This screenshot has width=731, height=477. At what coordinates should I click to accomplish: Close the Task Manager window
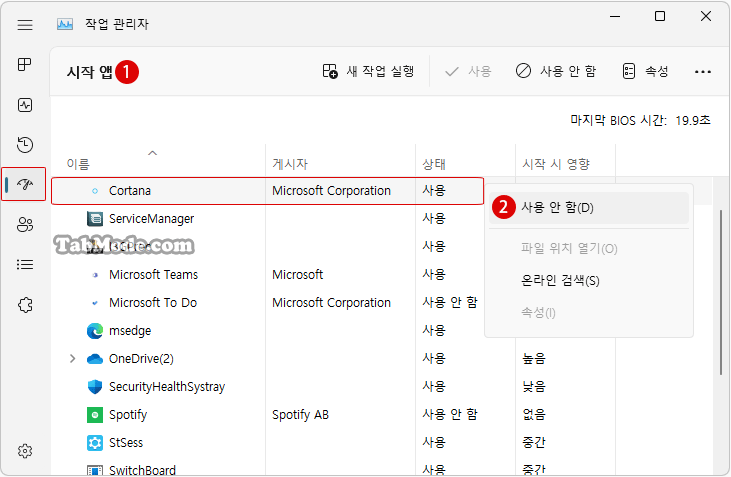point(706,16)
